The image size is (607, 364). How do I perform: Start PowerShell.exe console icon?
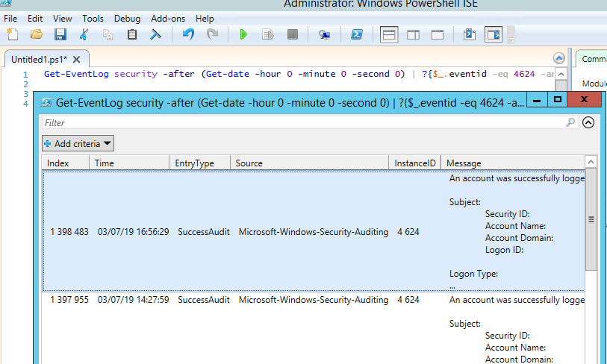pos(357,35)
